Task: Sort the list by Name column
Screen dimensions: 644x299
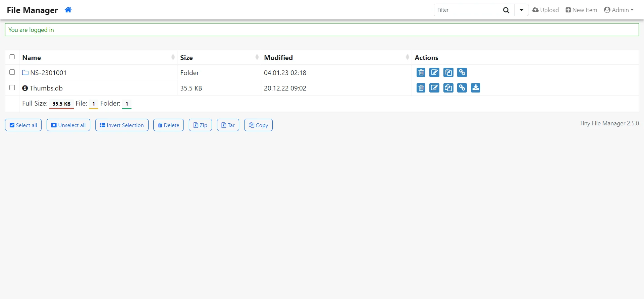Action: (32, 58)
